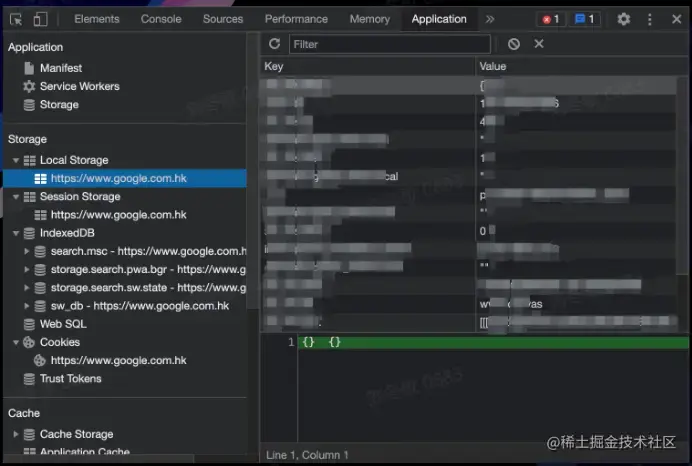Click the Cache Storage database icon
Image resolution: width=692 pixels, height=466 pixels.
tap(29, 434)
